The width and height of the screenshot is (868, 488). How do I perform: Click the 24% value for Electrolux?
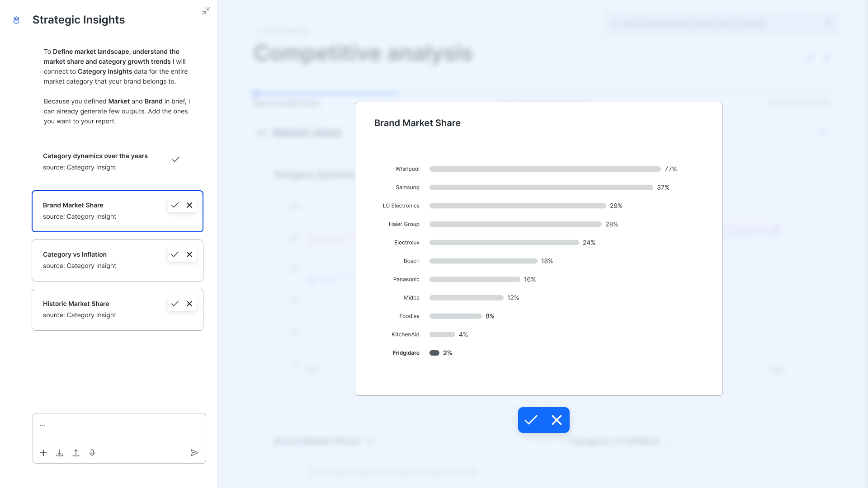click(589, 243)
